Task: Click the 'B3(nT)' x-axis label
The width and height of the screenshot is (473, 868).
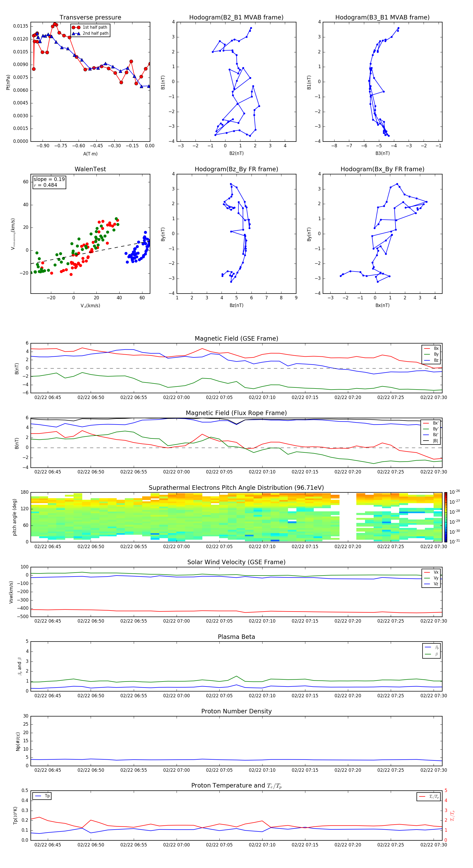Action: point(382,153)
